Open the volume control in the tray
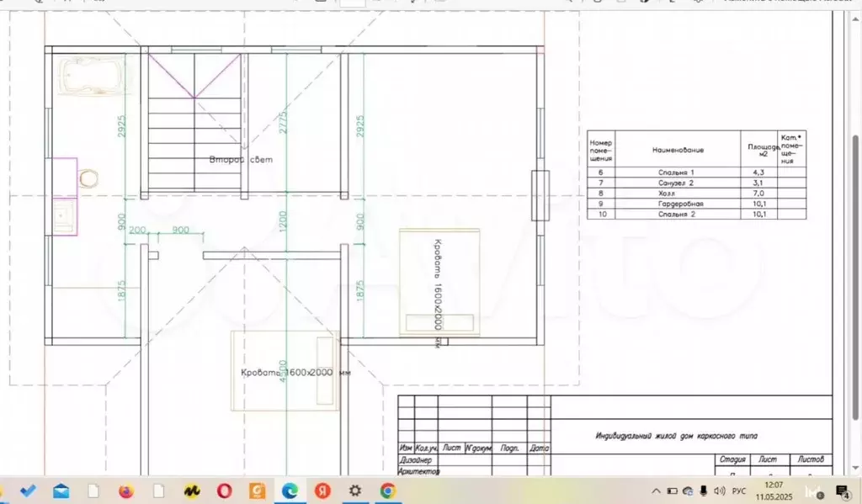 719,491
